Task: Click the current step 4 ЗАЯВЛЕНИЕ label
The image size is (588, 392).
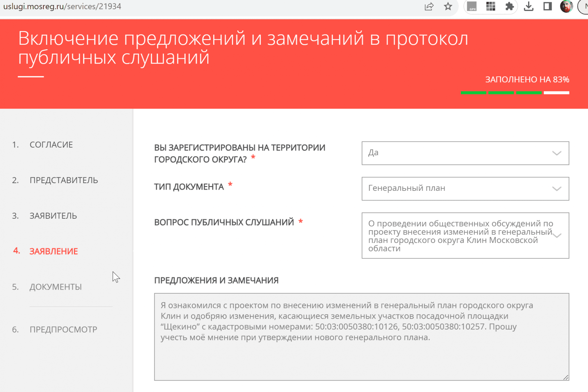Action: click(53, 251)
